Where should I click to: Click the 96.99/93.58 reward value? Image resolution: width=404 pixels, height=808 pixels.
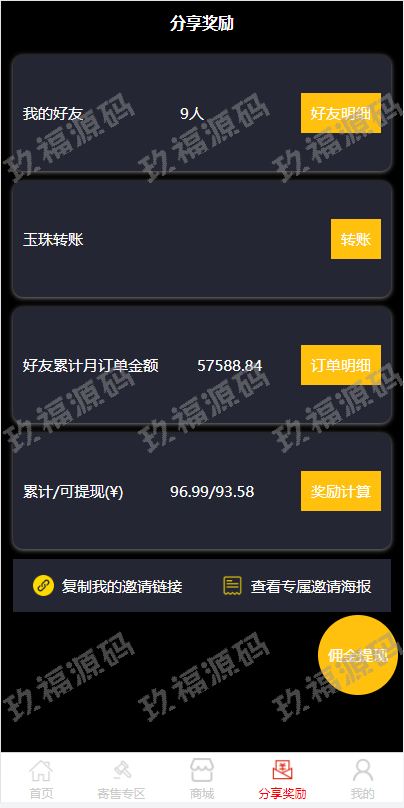pos(212,492)
